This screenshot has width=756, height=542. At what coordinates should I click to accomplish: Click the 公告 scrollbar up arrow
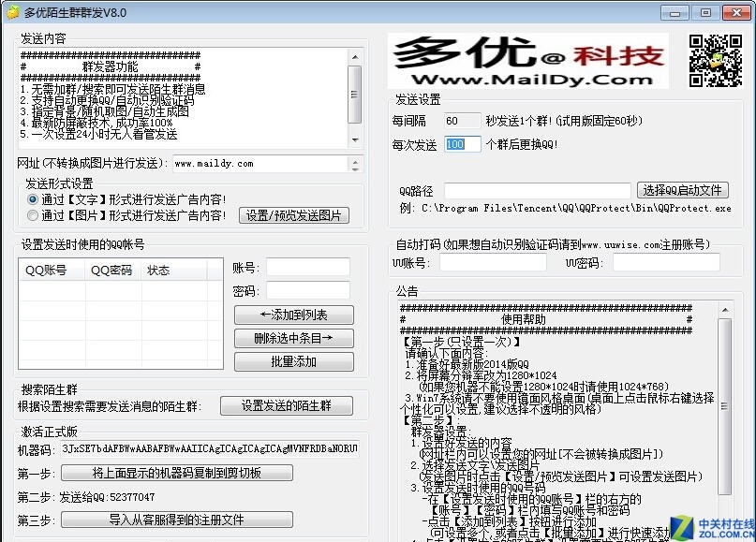(x=725, y=310)
